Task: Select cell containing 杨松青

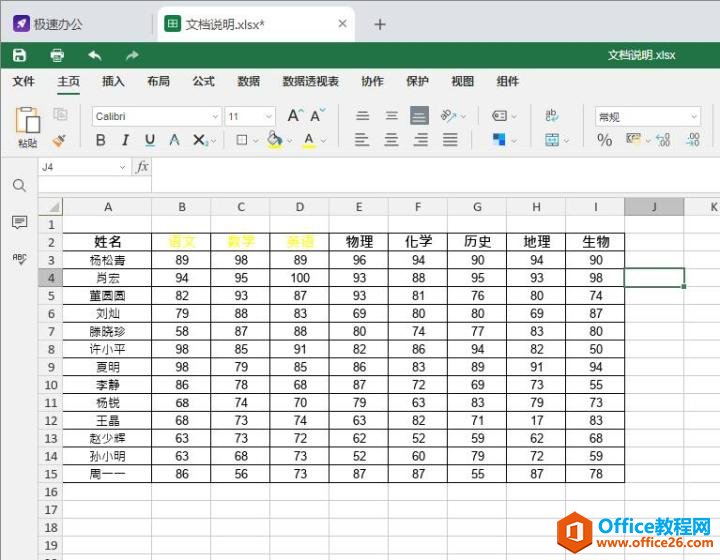Action: click(107, 260)
